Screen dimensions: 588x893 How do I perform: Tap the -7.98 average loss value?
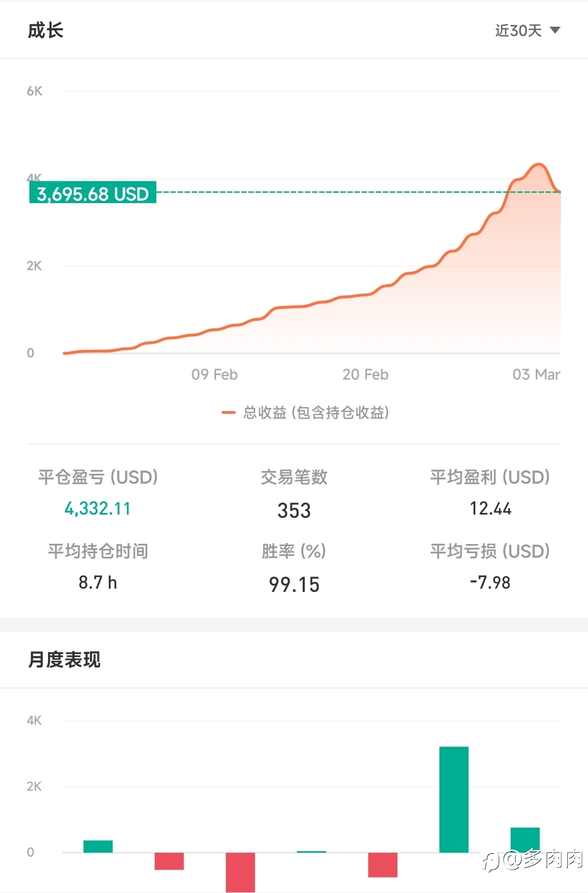pos(490,583)
